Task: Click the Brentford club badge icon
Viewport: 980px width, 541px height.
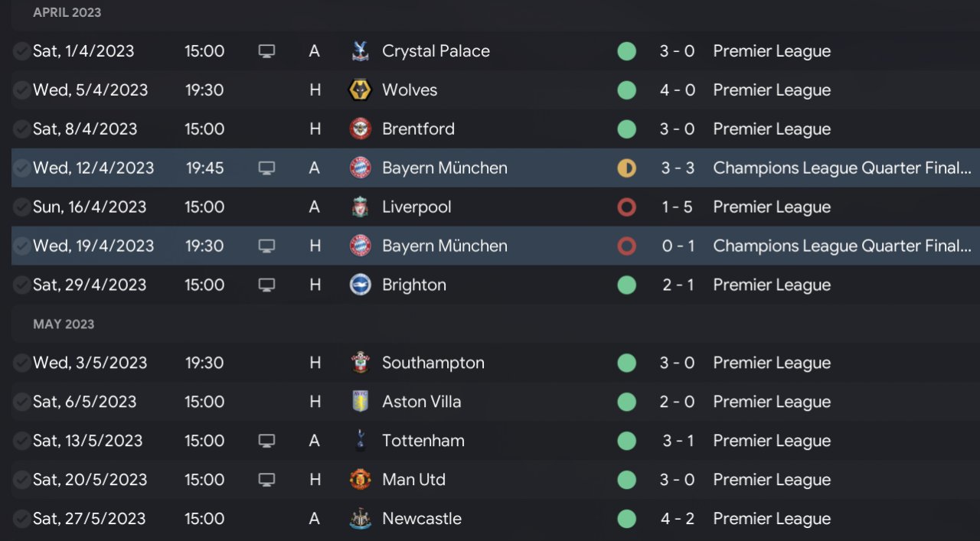Action: click(x=360, y=129)
